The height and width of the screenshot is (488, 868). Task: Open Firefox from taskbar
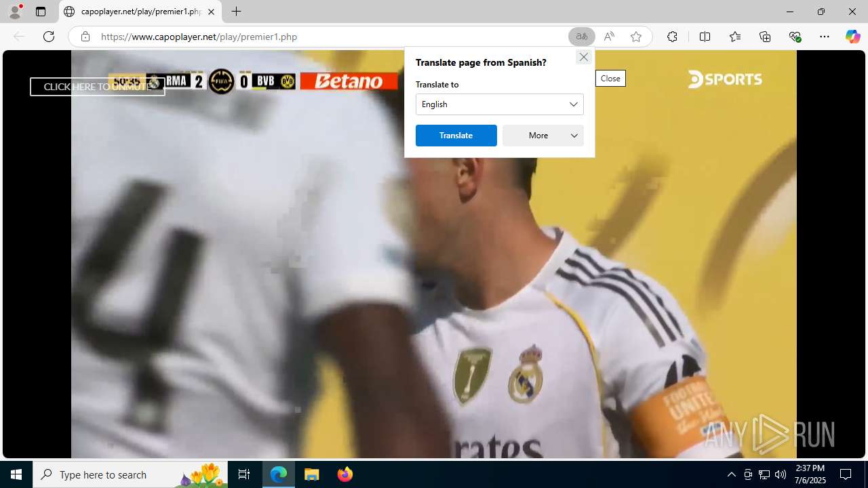(344, 474)
